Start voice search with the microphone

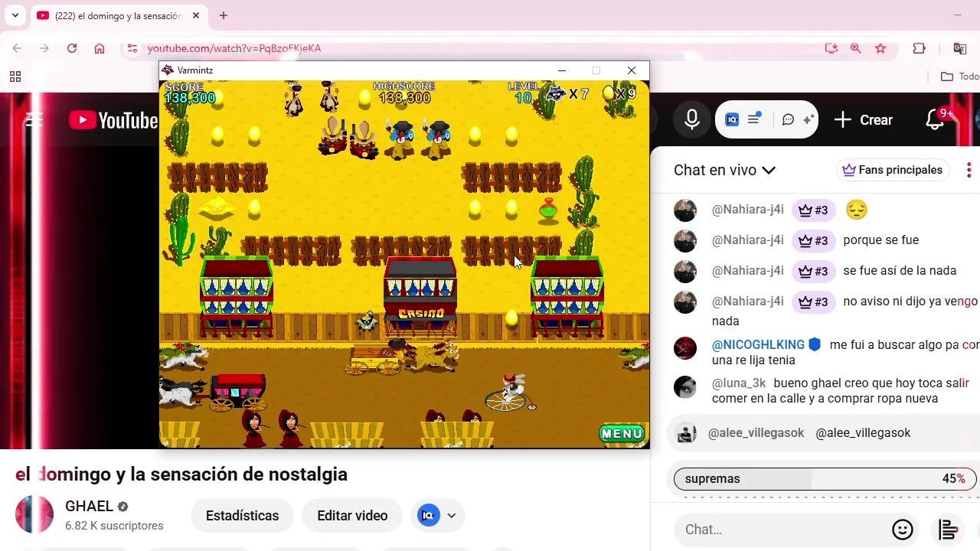692,120
